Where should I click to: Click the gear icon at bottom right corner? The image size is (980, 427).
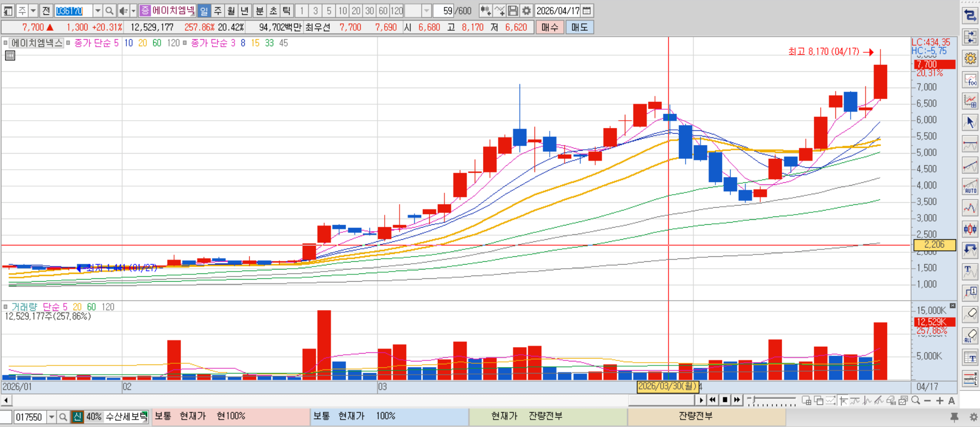click(x=973, y=417)
